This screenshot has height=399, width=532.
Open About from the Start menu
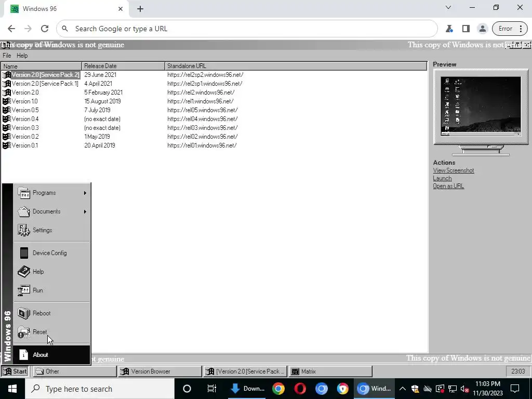coord(52,354)
